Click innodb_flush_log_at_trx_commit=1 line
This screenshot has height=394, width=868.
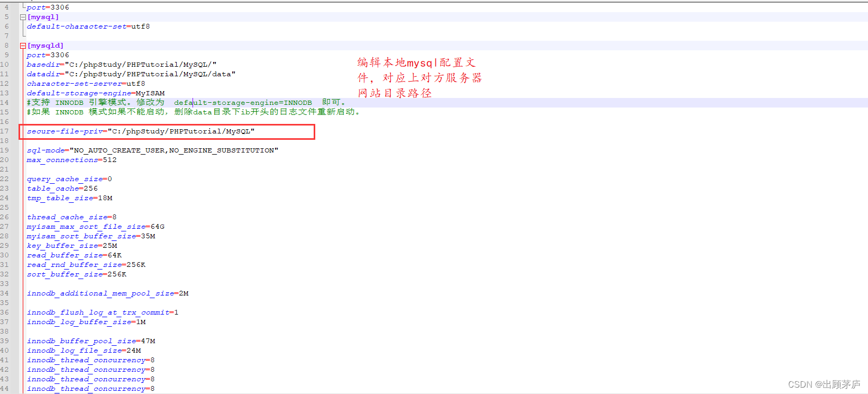click(103, 312)
